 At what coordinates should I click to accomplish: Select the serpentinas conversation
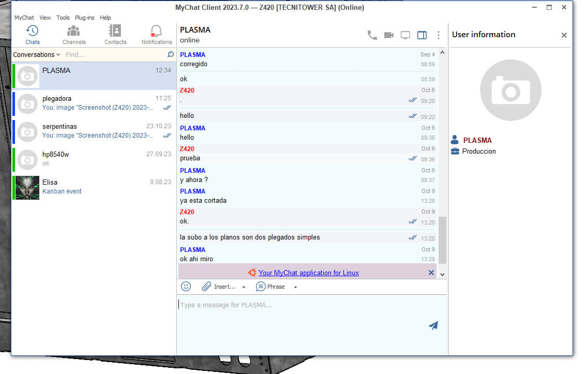click(94, 132)
